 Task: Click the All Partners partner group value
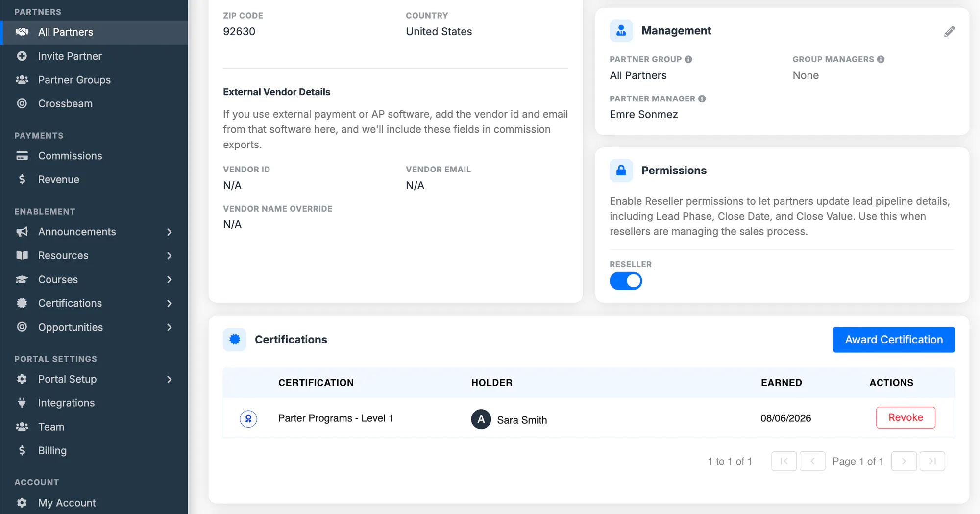[x=638, y=75]
